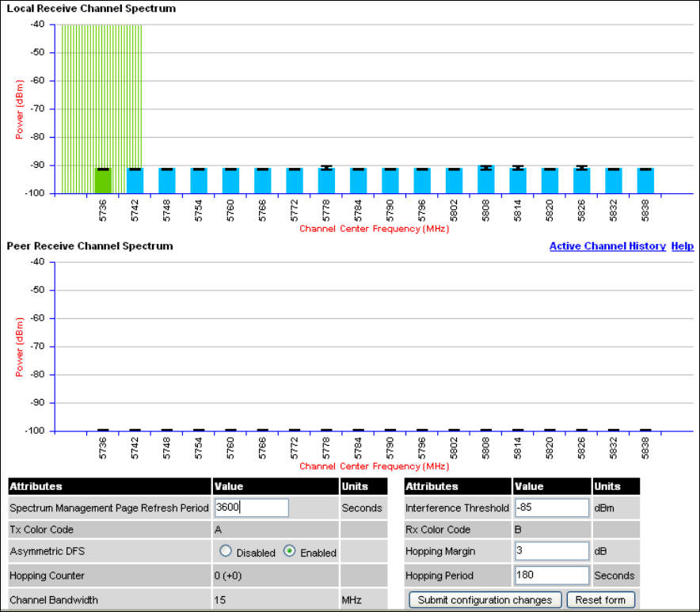Click the 5772 frequency label in Peer spectrum

point(295,448)
